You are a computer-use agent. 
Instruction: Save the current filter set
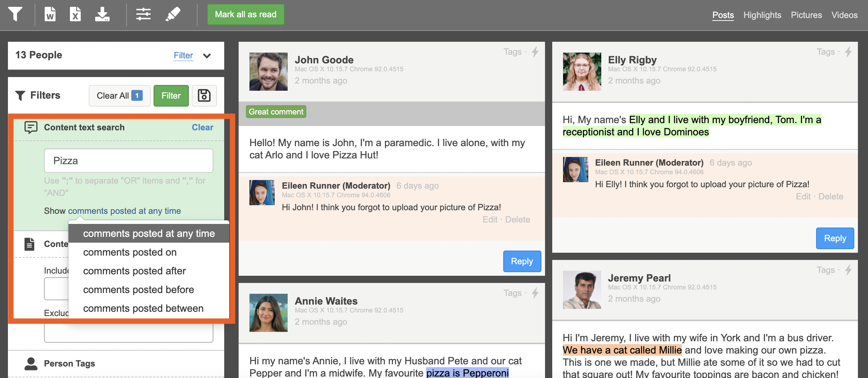point(204,96)
